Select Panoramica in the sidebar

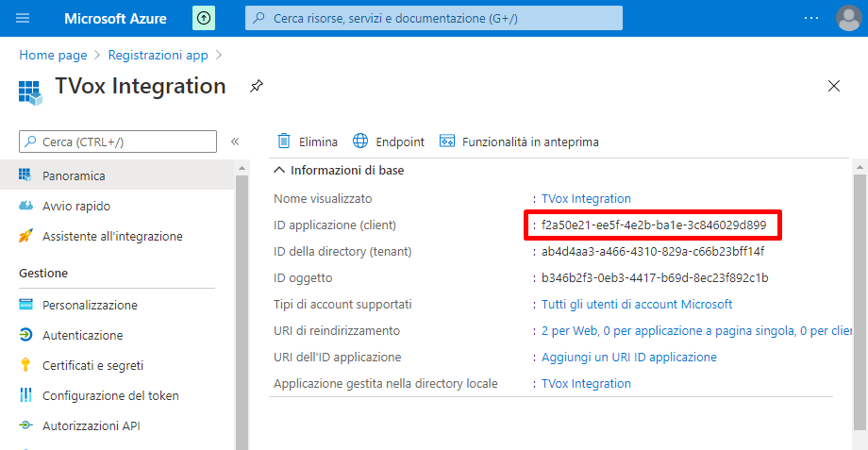117,175
